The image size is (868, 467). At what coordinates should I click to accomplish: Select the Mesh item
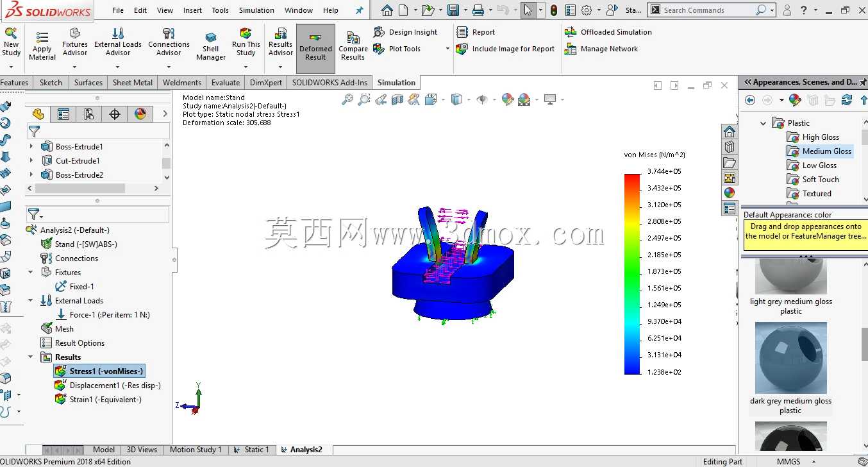click(x=57, y=328)
